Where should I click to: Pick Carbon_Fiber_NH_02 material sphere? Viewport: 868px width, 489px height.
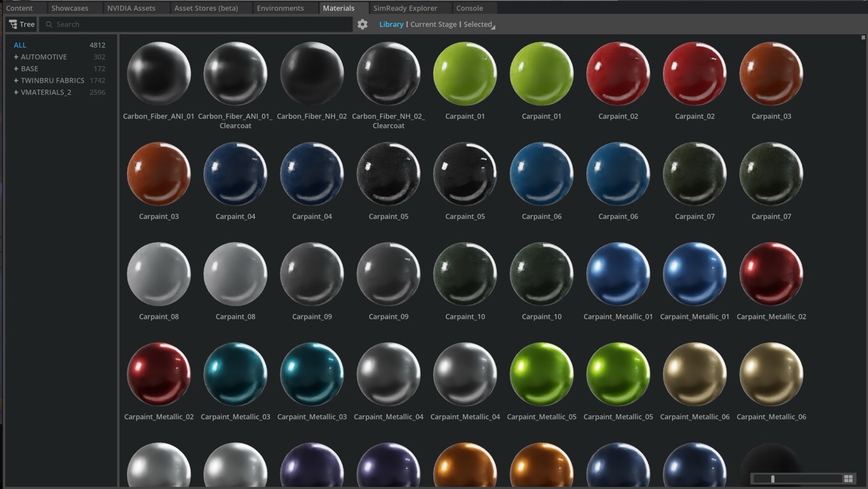312,73
